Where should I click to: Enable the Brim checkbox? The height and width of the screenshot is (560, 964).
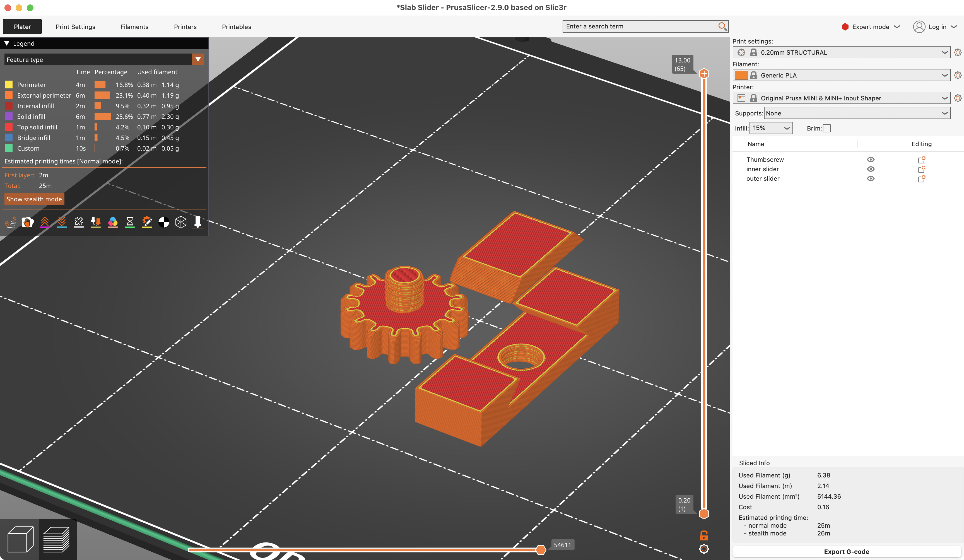827,128
